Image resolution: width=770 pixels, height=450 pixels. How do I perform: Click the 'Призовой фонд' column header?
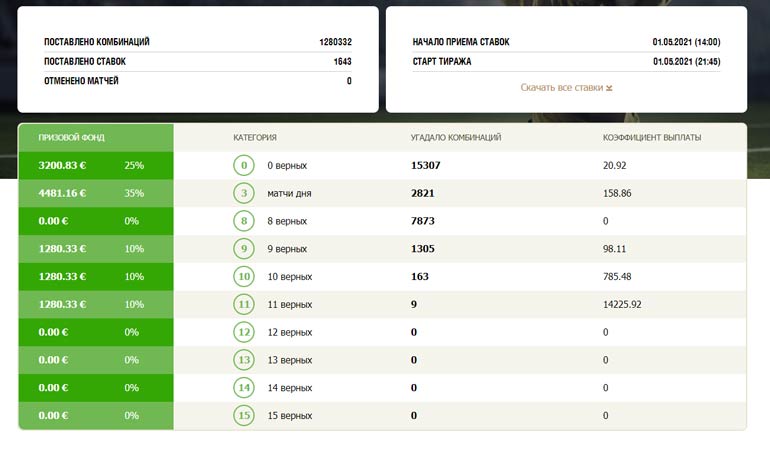[71, 138]
